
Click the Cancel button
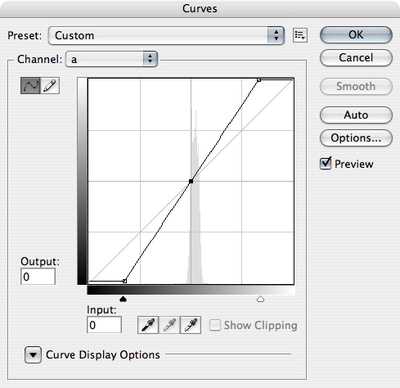point(356,58)
